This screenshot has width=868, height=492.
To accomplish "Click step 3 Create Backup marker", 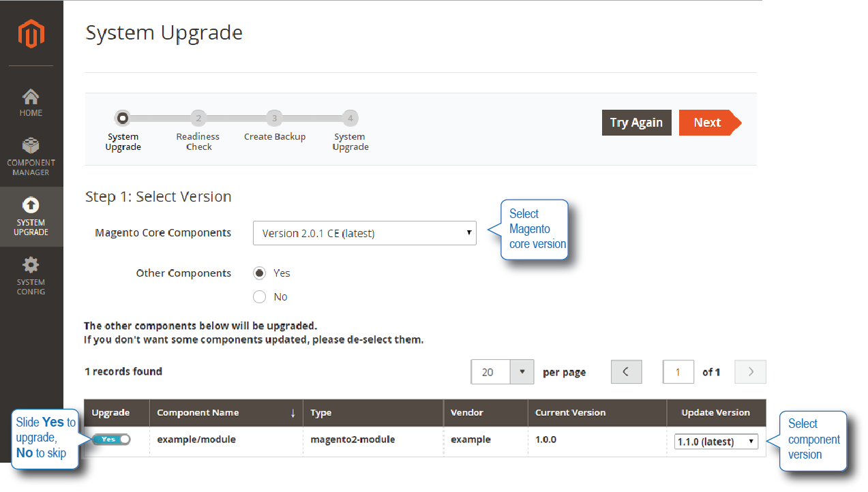I will click(x=274, y=118).
